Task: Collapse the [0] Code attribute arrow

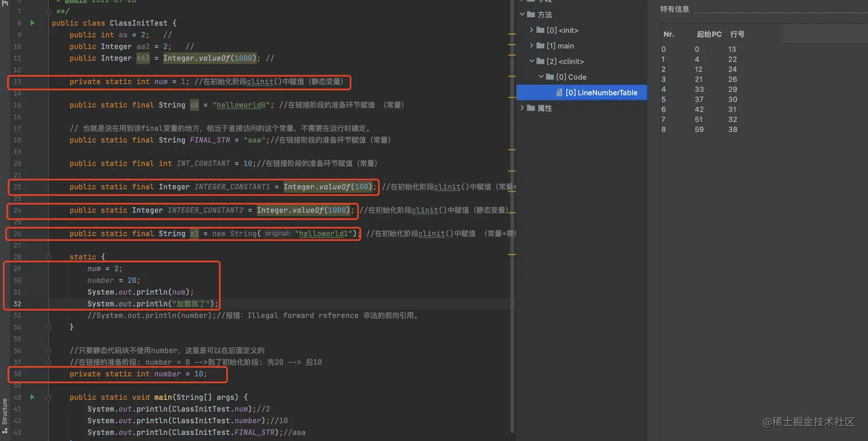Action: 541,76
